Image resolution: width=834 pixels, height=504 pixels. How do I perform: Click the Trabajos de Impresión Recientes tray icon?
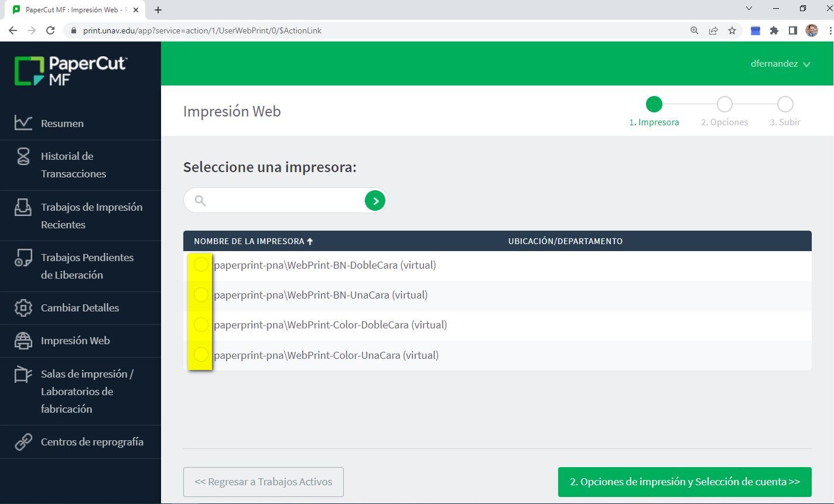click(x=23, y=207)
